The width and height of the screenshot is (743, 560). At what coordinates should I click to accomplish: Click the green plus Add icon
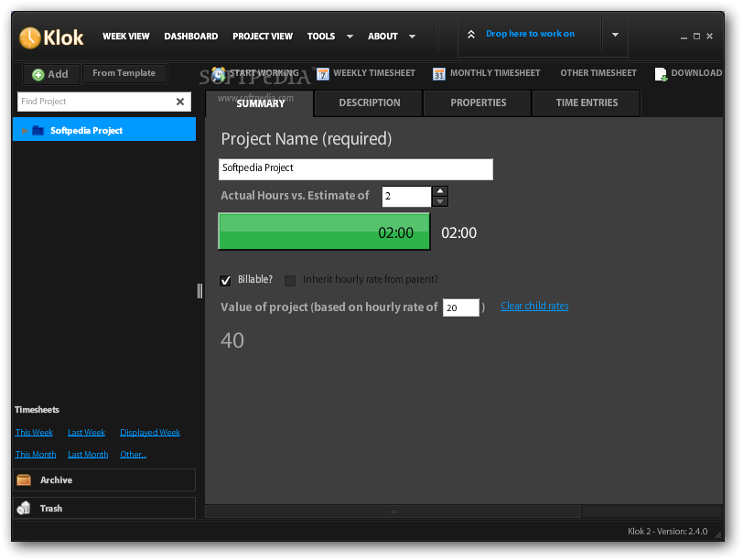38,74
